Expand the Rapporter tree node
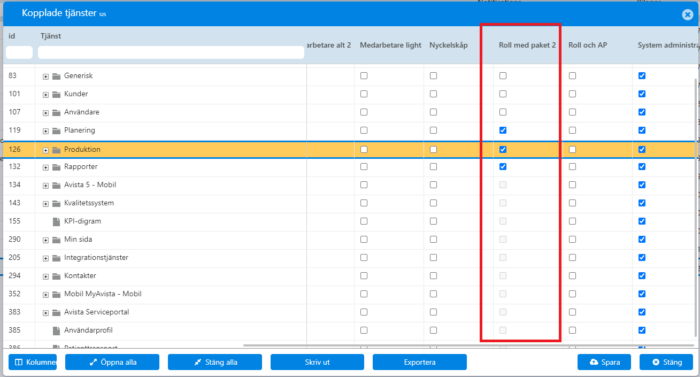700x377 pixels. point(46,168)
